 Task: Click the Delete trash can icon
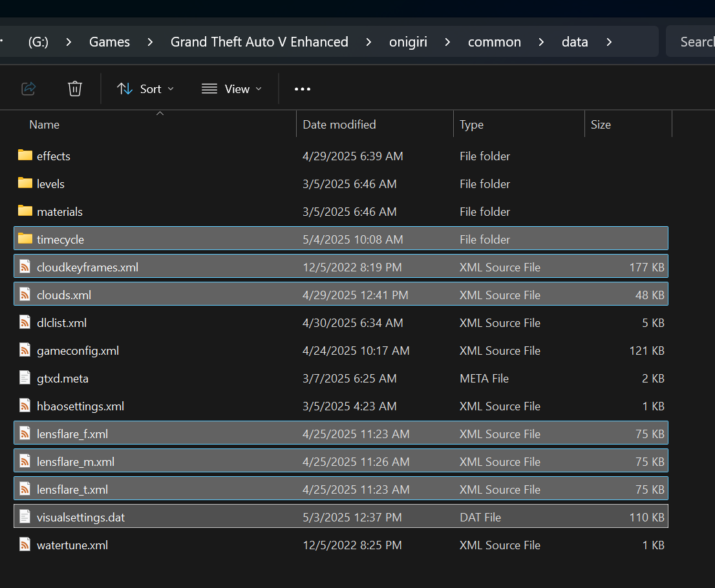(x=75, y=89)
